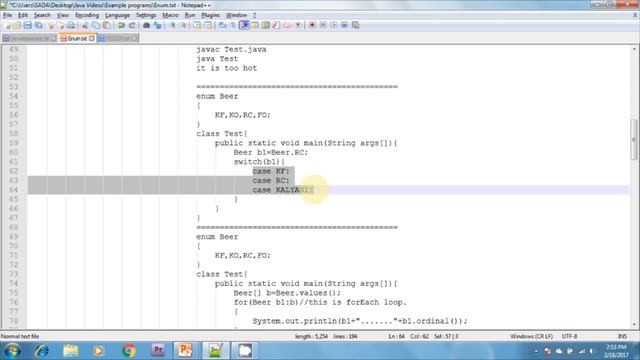Click the Paste toolbar icon
Image resolution: width=640 pixels, height=360 pixels.
coord(107,25)
